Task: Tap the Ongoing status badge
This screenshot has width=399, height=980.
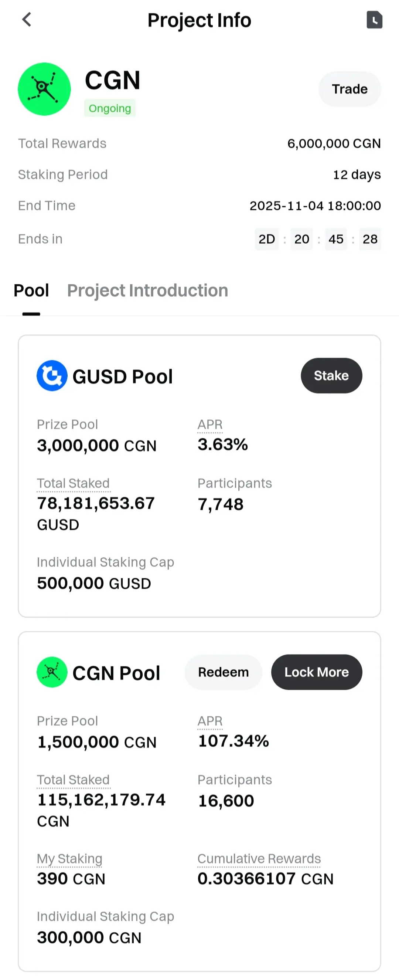Action: click(x=110, y=108)
